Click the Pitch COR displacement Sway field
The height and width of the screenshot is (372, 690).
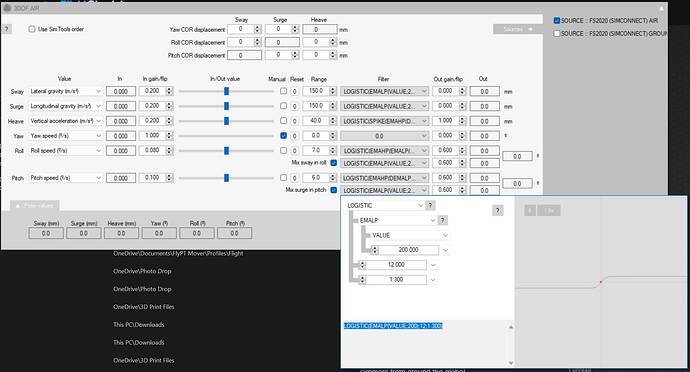point(244,55)
